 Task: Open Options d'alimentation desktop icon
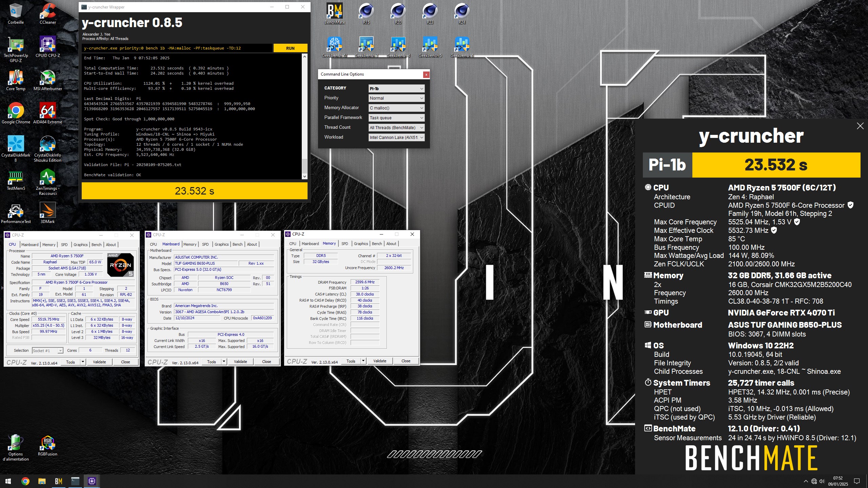click(x=16, y=448)
